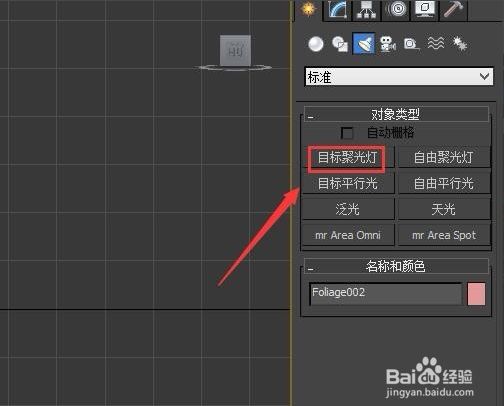The width and height of the screenshot is (504, 406).
Task: Select the Space Warps waves icon
Action: pyautogui.click(x=436, y=43)
